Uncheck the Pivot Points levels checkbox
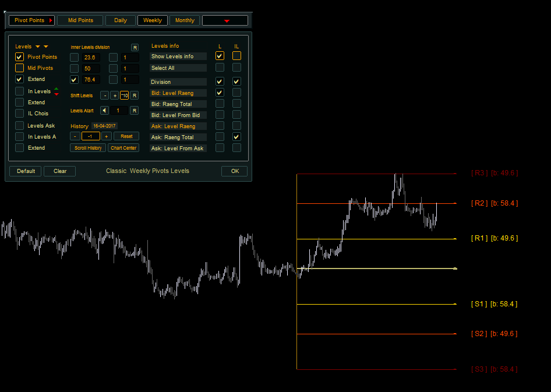This screenshot has height=392, width=551. pyautogui.click(x=20, y=57)
